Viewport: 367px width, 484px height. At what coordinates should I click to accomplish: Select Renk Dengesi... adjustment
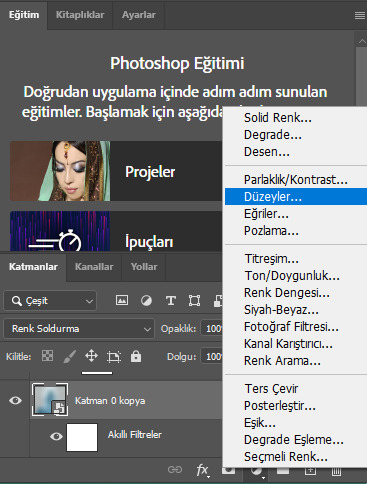point(296,293)
